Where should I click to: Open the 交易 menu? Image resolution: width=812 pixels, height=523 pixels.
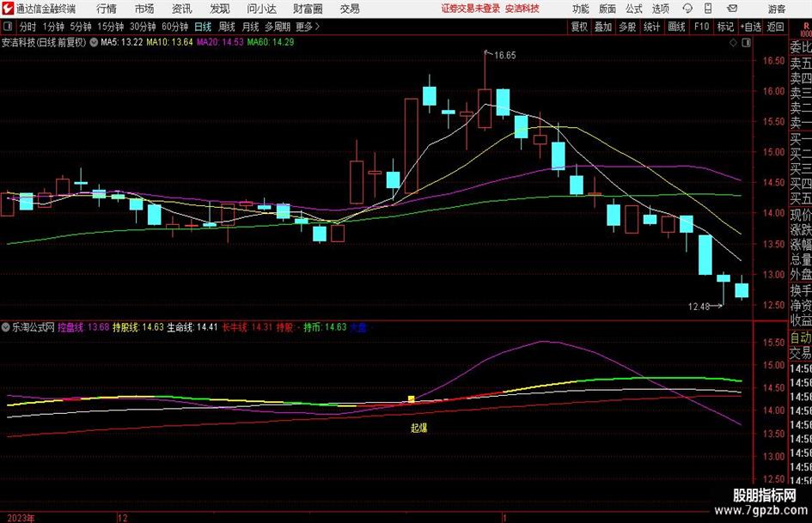pyautogui.click(x=350, y=9)
